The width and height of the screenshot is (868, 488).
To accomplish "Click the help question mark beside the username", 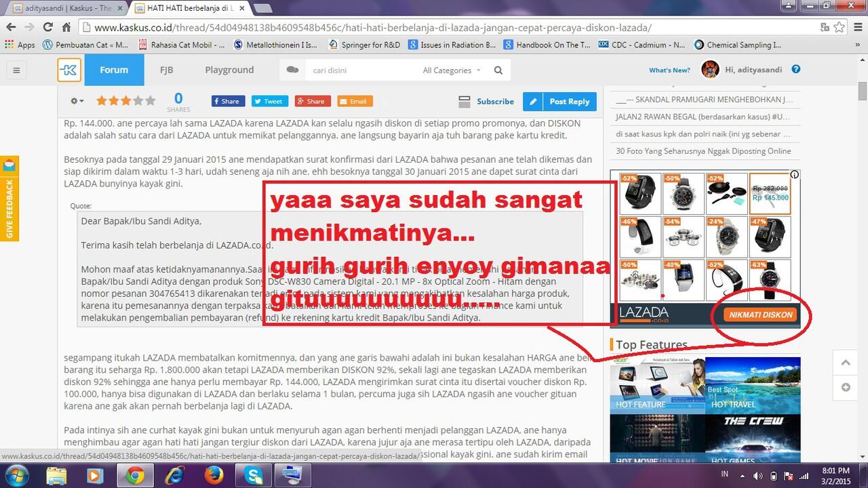I will coord(795,68).
